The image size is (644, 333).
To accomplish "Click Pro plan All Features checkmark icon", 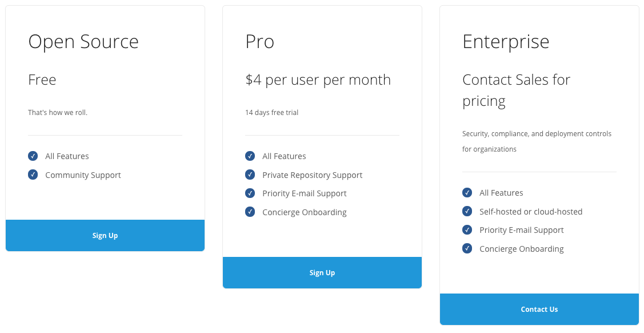I will (250, 156).
